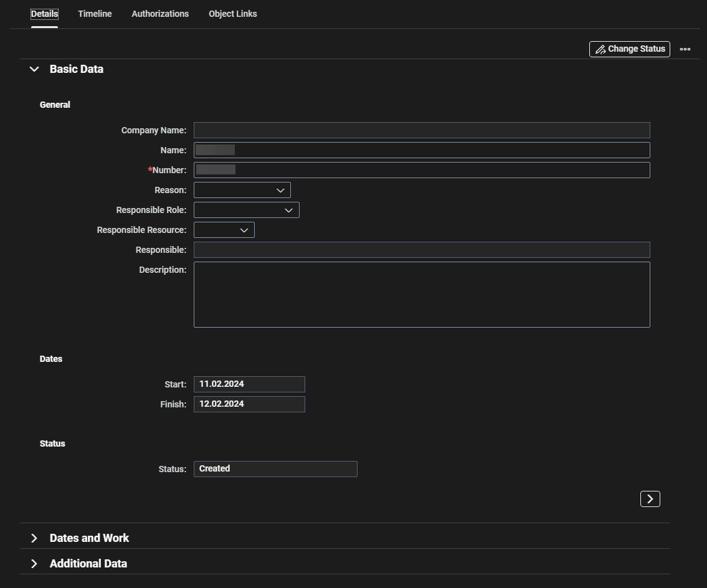
Task: Click the Start date field
Action: pyautogui.click(x=249, y=384)
